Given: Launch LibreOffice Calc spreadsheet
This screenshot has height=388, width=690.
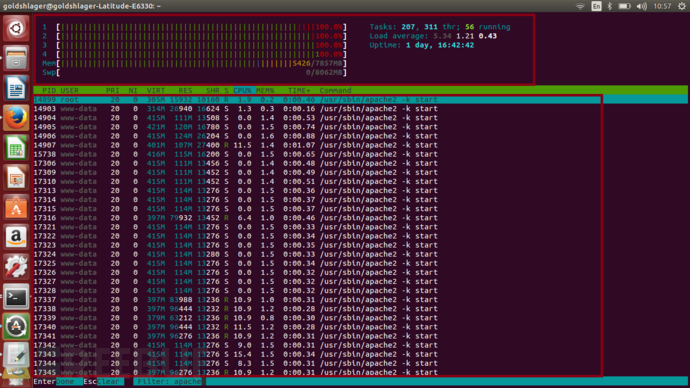Looking at the screenshot, I should [16, 147].
